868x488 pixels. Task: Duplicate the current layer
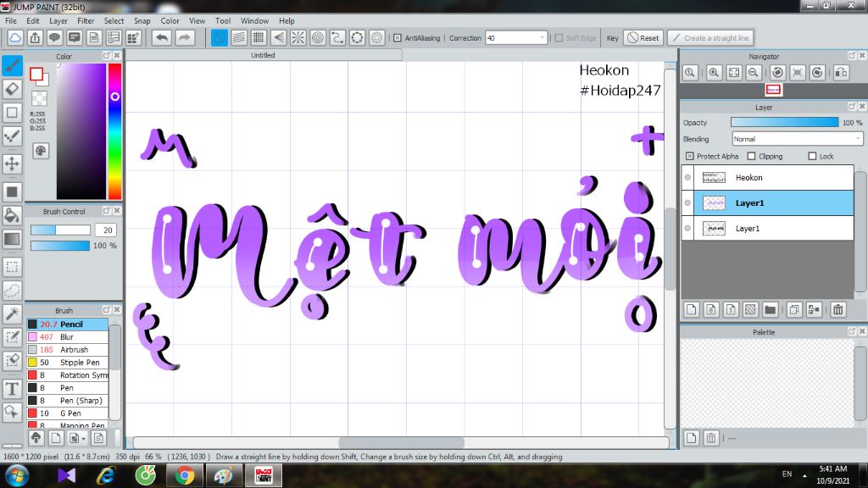click(x=794, y=309)
